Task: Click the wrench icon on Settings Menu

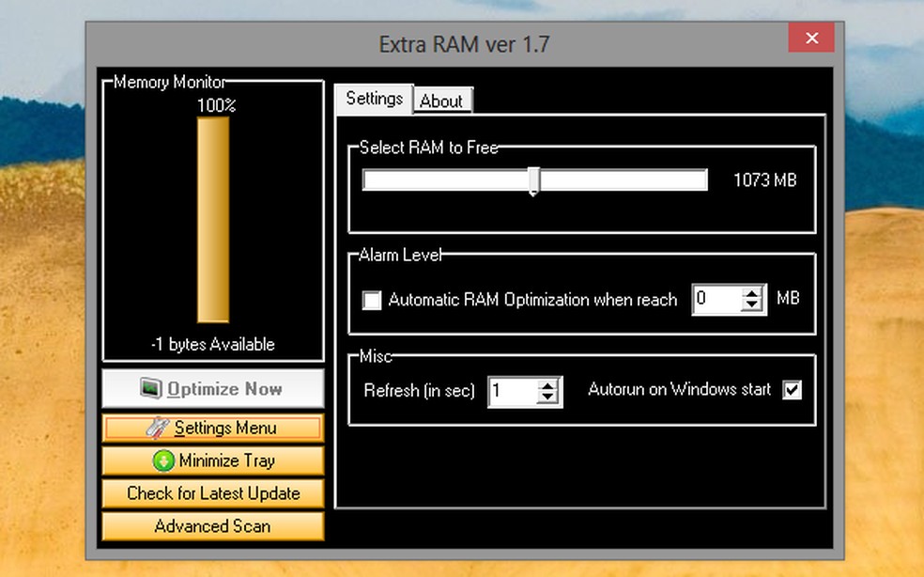Action: (x=160, y=428)
